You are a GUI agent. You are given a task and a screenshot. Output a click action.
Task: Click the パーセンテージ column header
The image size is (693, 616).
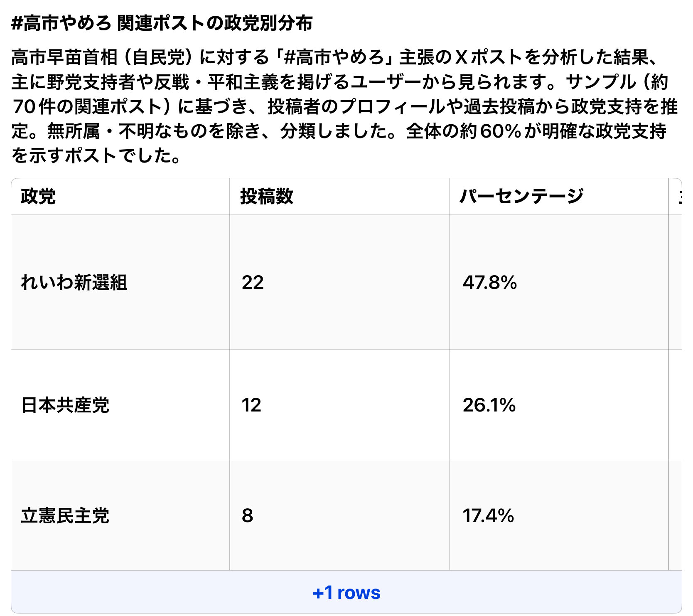click(521, 196)
